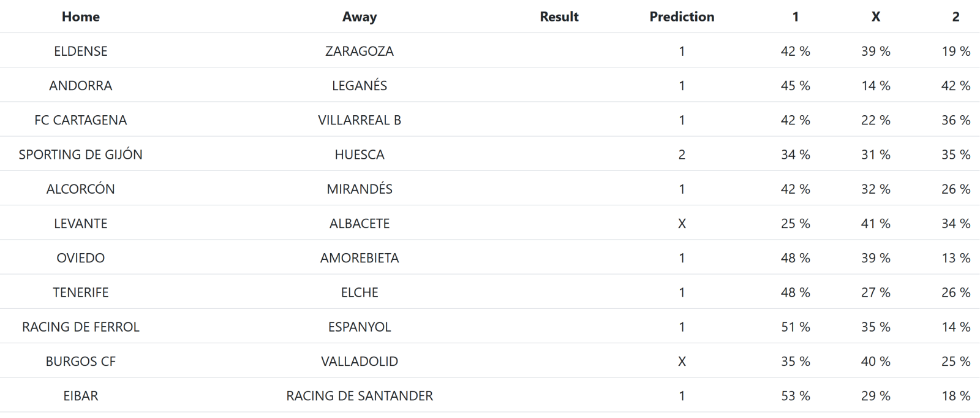Select the OVIEDO team cell
The image size is (980, 418).
[x=80, y=258]
